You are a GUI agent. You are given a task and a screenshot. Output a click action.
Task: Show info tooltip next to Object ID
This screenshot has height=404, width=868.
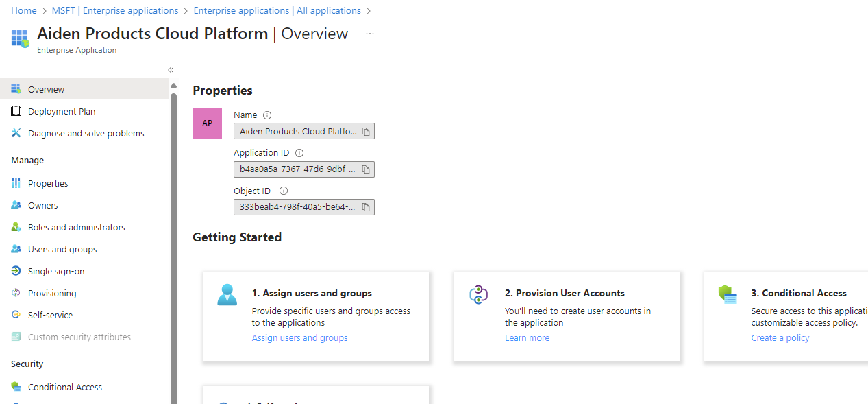click(x=284, y=191)
